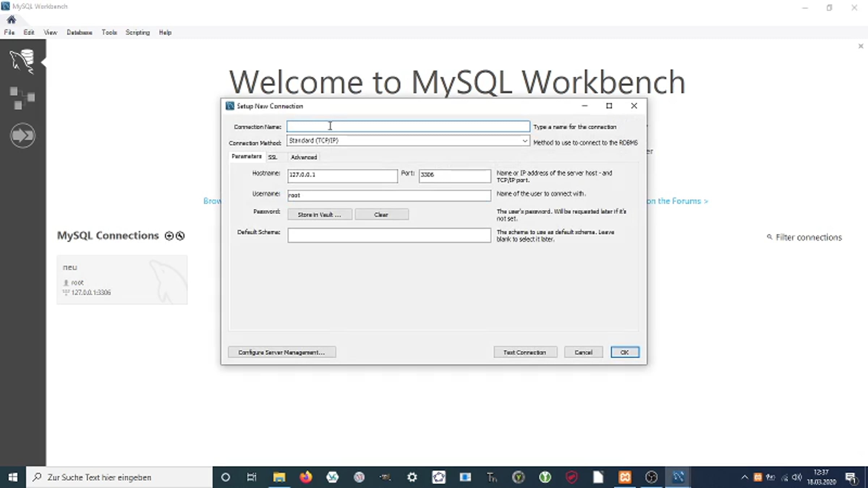This screenshot has width=868, height=488.
Task: Open the MySQL Connections home sidebar icon
Action: (x=22, y=61)
